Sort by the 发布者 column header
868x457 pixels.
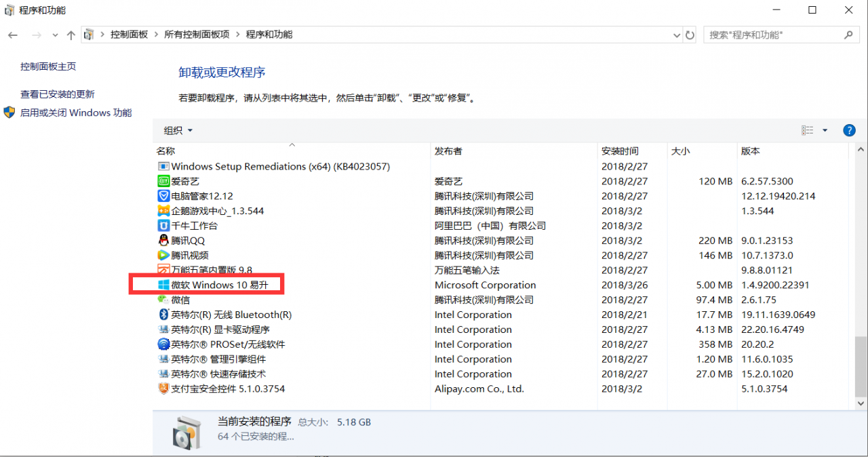448,151
